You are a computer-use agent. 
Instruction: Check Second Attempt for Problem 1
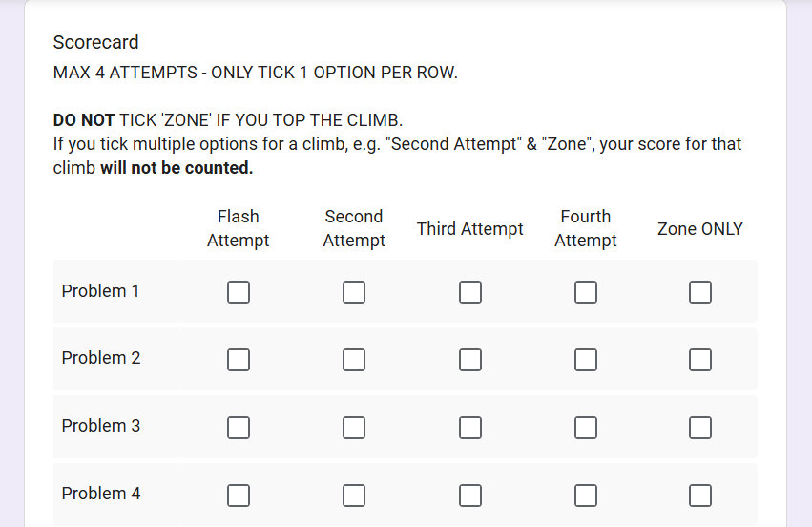tap(354, 292)
